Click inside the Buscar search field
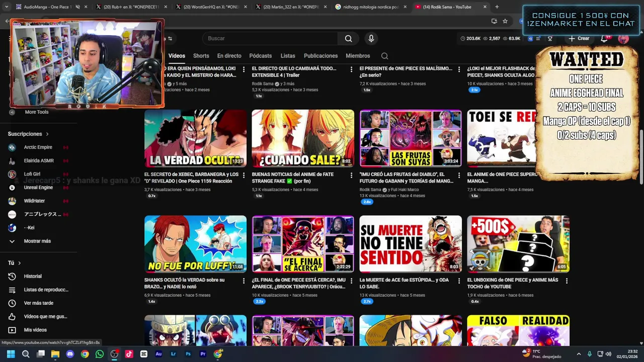644x362 pixels. pyautogui.click(x=271, y=38)
